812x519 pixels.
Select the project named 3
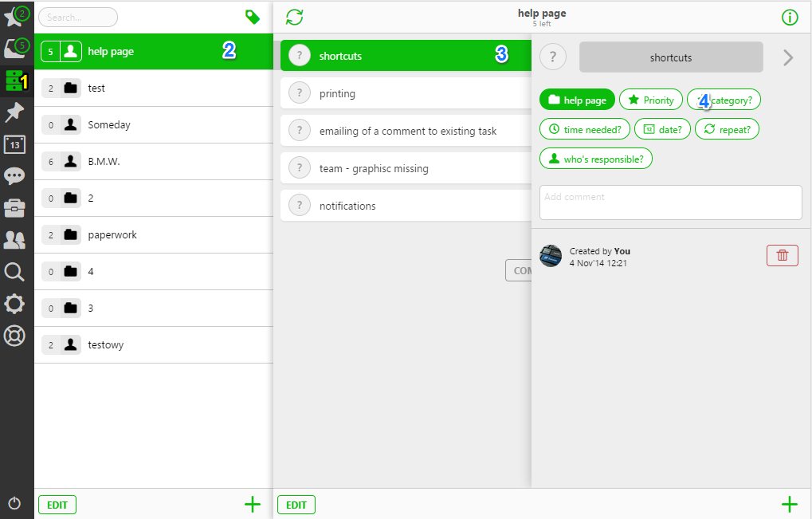tap(154, 309)
